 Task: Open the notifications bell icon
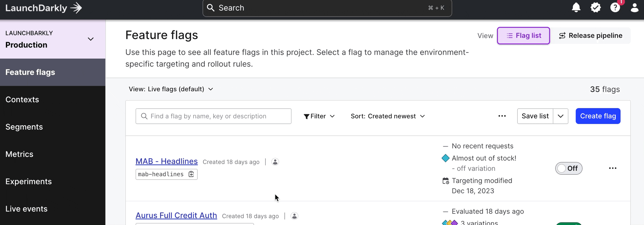click(576, 8)
